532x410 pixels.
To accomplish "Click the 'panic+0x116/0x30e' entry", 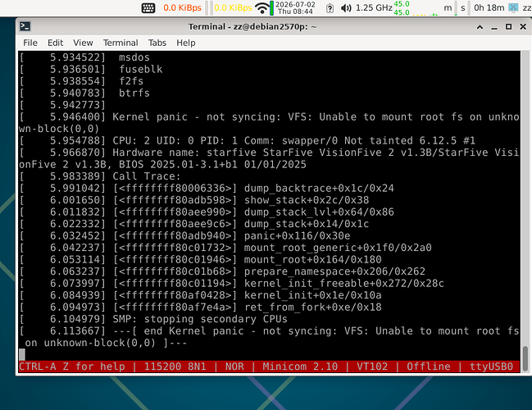I will pyautogui.click(x=298, y=236).
